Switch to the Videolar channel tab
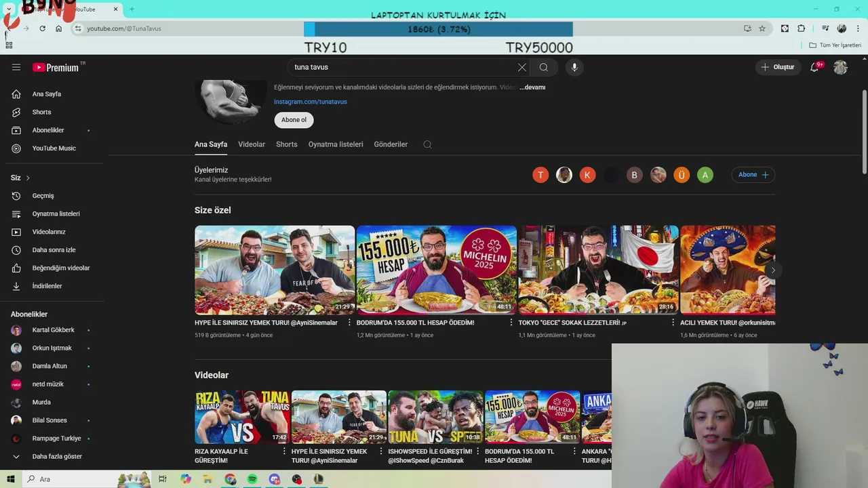 [x=252, y=144]
